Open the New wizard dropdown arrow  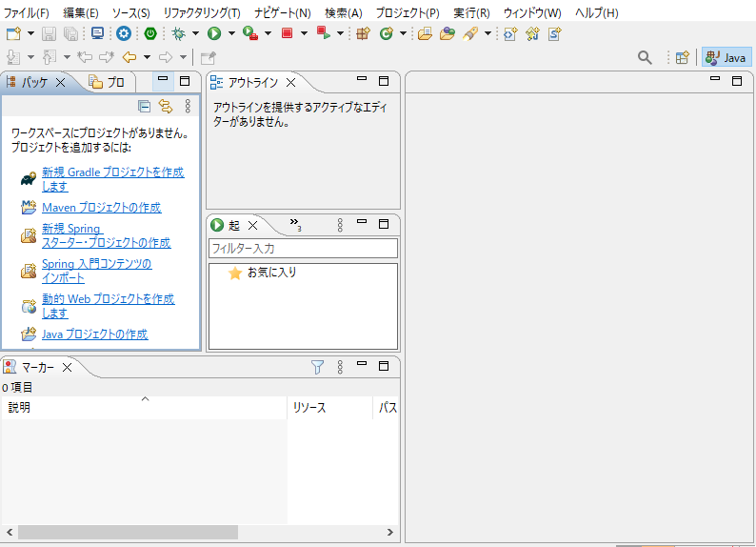[30, 33]
